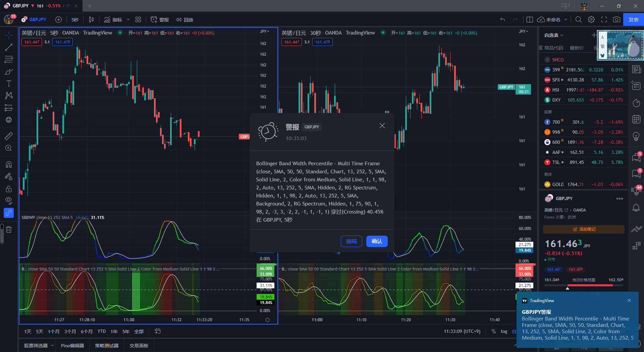Open the 策略测试器 tab
Screen dimensions: 644x352
pos(107,345)
